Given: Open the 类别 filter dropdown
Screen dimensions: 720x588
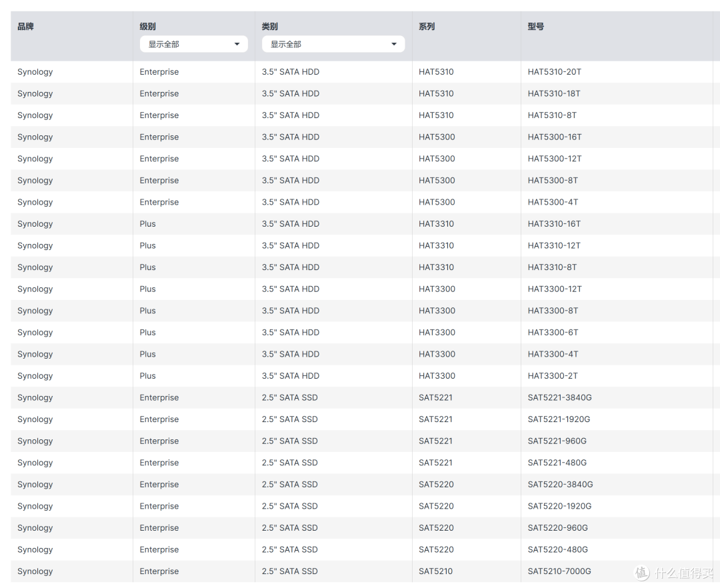Looking at the screenshot, I should coord(333,44).
